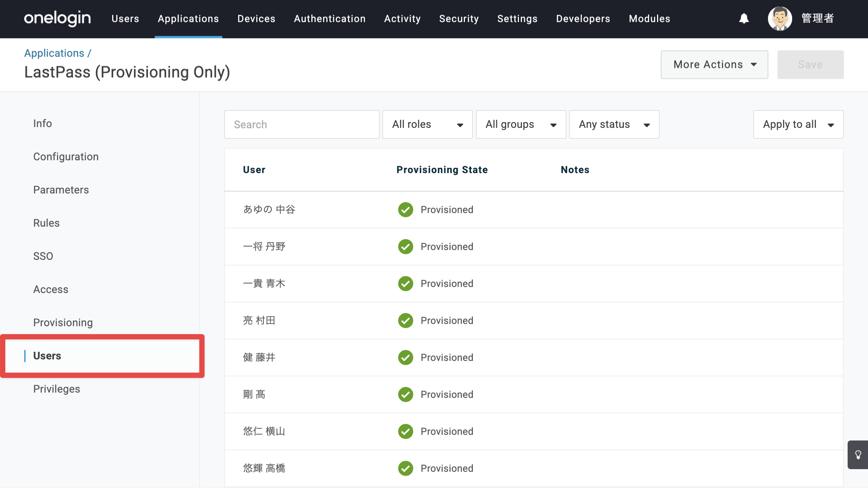Image resolution: width=868 pixels, height=488 pixels.
Task: Open user 一貴 青木
Action: pos(264,283)
